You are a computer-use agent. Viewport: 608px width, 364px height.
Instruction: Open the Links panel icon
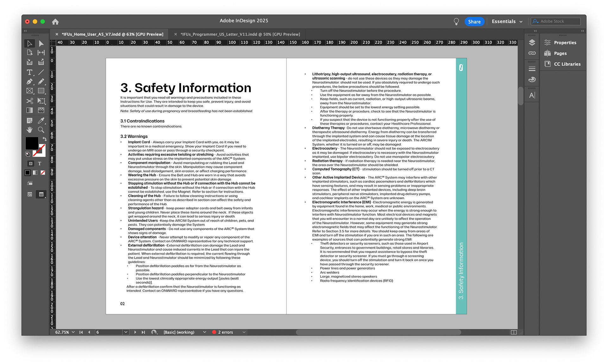532,53
